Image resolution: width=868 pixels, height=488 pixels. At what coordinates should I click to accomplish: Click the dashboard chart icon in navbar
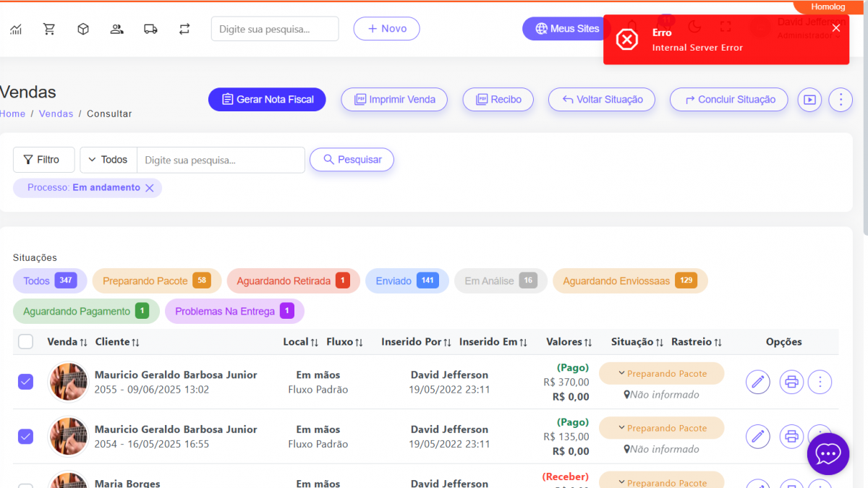(x=16, y=29)
